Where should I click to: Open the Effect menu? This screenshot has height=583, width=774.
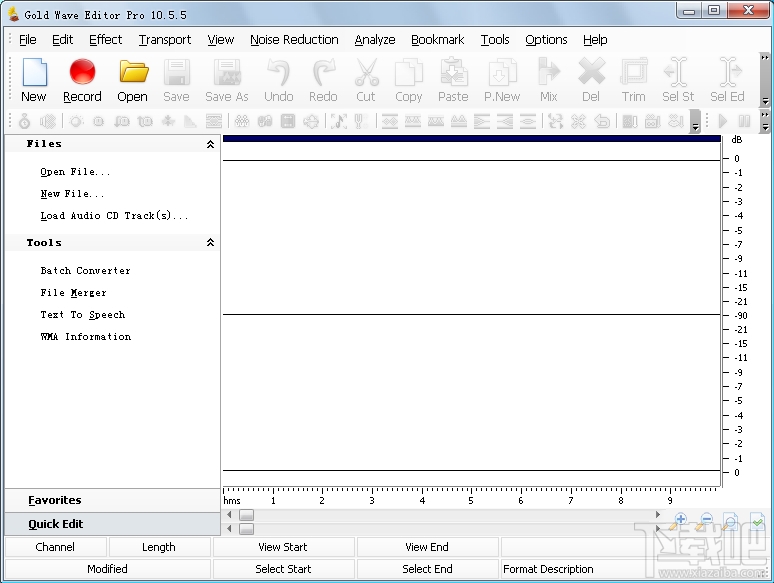(105, 40)
